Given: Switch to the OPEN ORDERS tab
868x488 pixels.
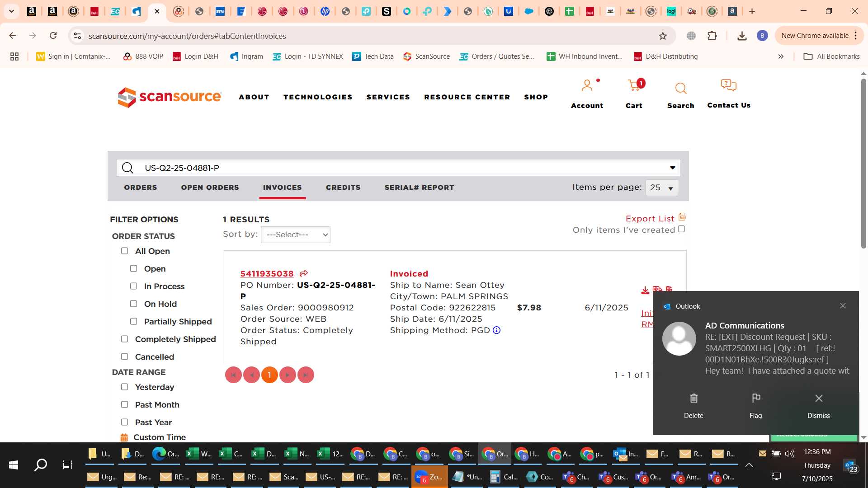Looking at the screenshot, I should (210, 188).
